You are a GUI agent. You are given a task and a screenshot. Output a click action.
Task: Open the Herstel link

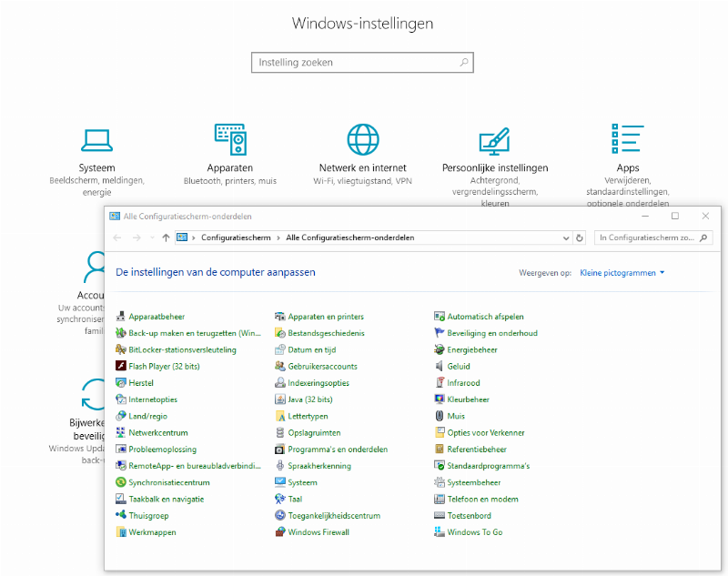tap(141, 383)
